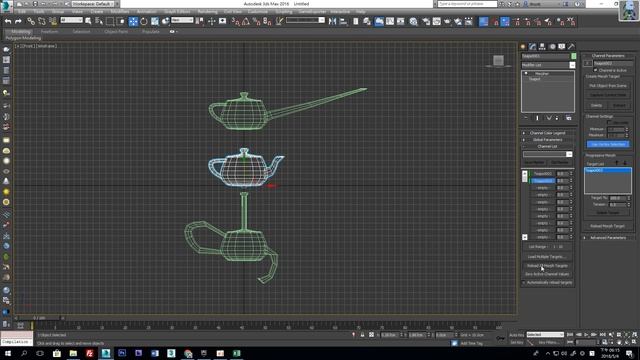Image resolution: width=640 pixels, height=360 pixels.
Task: Toggle the Angle Snap icon
Action: point(246,21)
